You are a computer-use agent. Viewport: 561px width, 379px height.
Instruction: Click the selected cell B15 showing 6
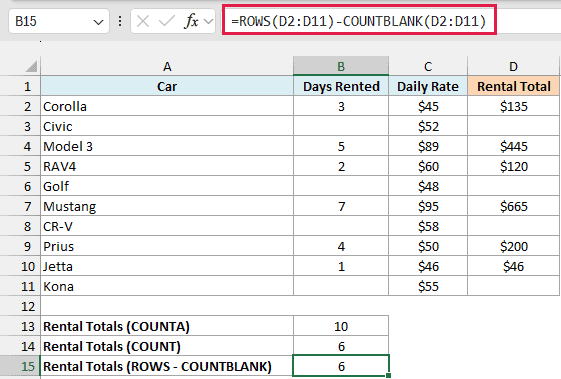pos(341,366)
